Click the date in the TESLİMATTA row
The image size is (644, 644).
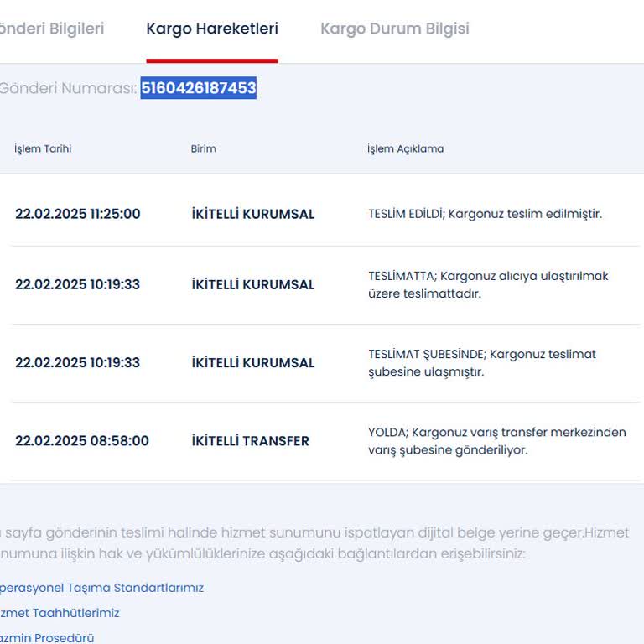[78, 284]
